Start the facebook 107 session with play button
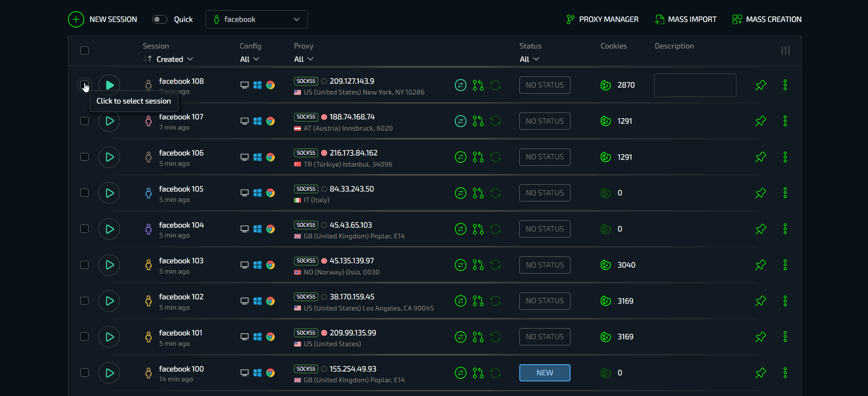 point(109,121)
